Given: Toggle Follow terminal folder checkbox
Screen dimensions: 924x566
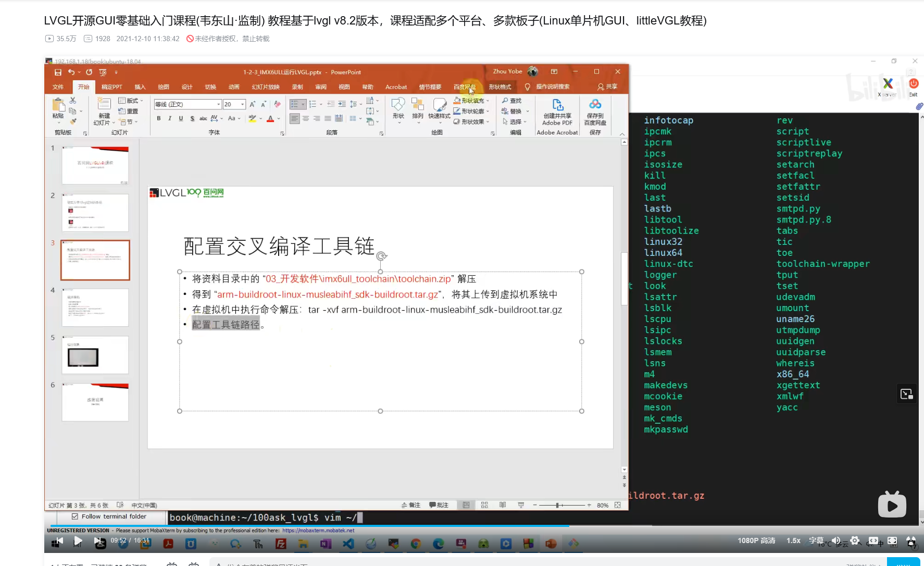Looking at the screenshot, I should coord(75,516).
